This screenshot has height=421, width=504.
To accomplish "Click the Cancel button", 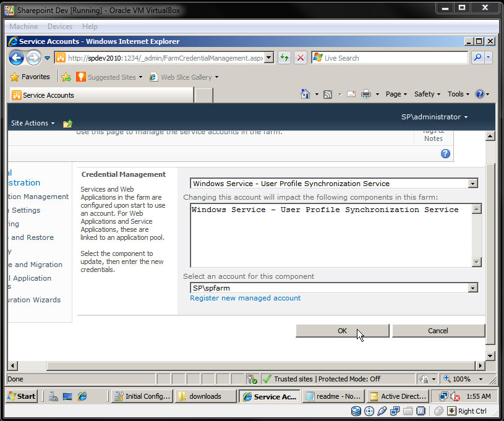I will pos(438,331).
